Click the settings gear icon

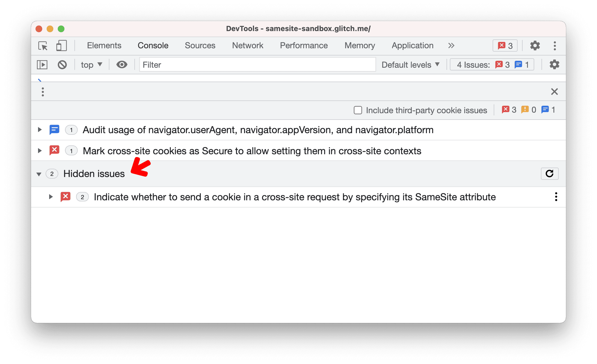click(534, 46)
